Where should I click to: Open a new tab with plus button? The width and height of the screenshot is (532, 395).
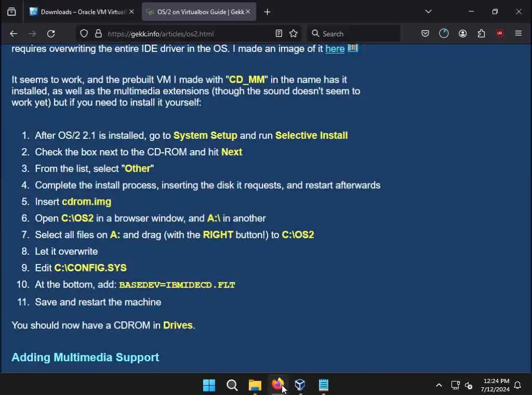click(268, 12)
